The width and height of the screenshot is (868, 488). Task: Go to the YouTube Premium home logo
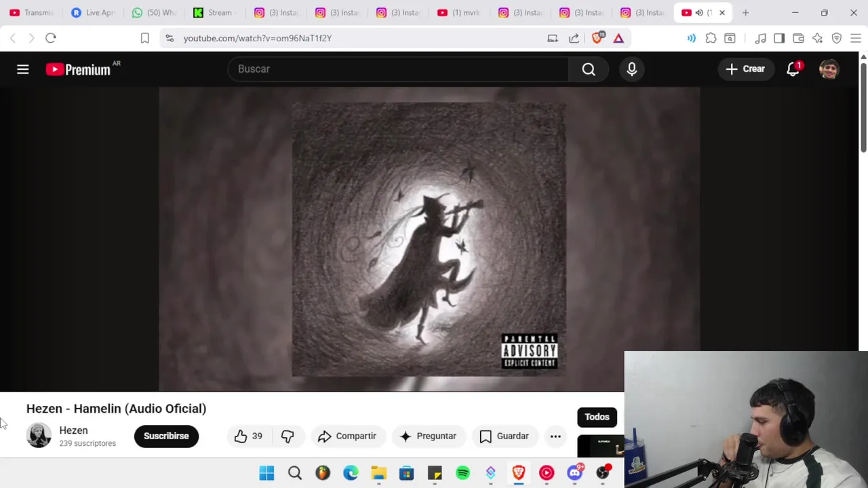(78, 69)
